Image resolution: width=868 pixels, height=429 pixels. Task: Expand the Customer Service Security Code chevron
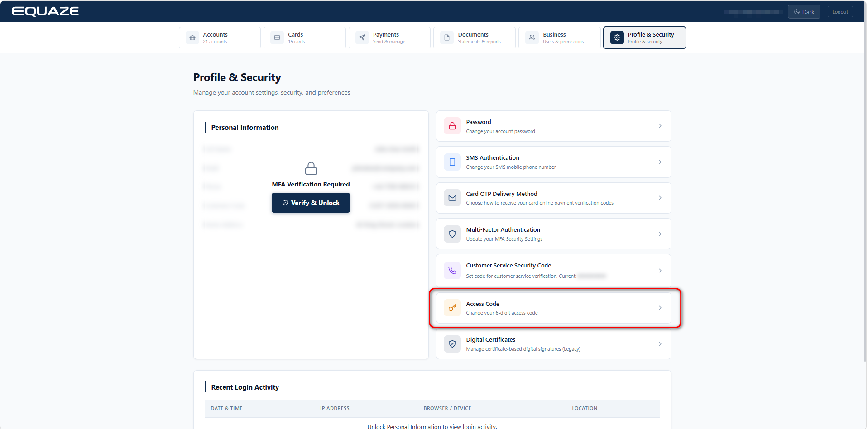[660, 271]
